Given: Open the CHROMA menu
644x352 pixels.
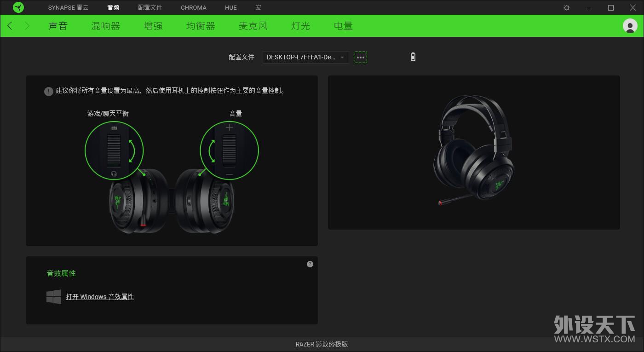Looking at the screenshot, I should (194, 8).
